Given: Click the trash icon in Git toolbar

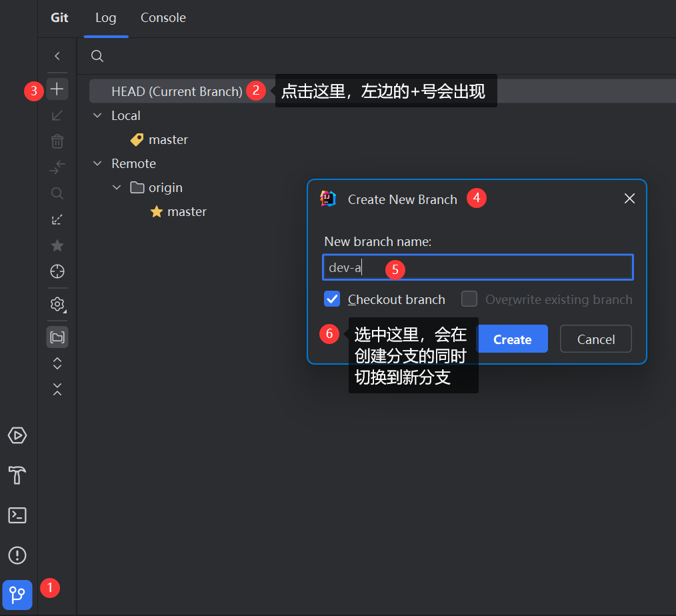Looking at the screenshot, I should pos(57,141).
